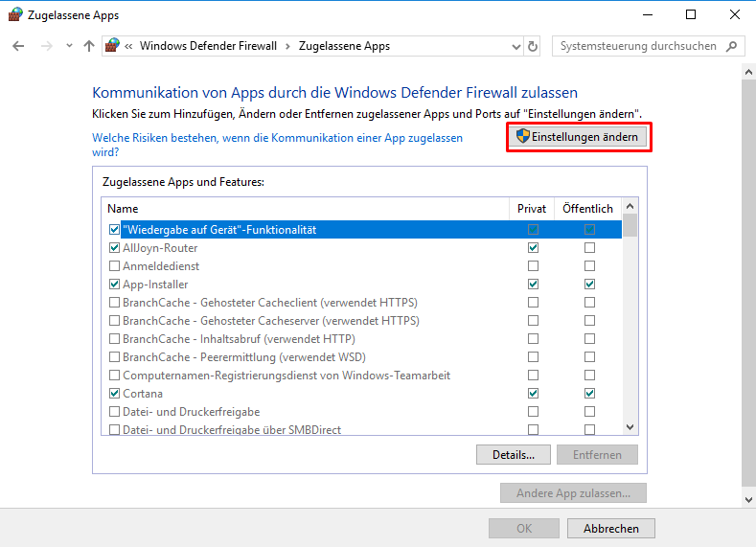Expand the chevron after Windows Defender Firewall breadcrumb
The height and width of the screenshot is (547, 756).
[x=287, y=46]
